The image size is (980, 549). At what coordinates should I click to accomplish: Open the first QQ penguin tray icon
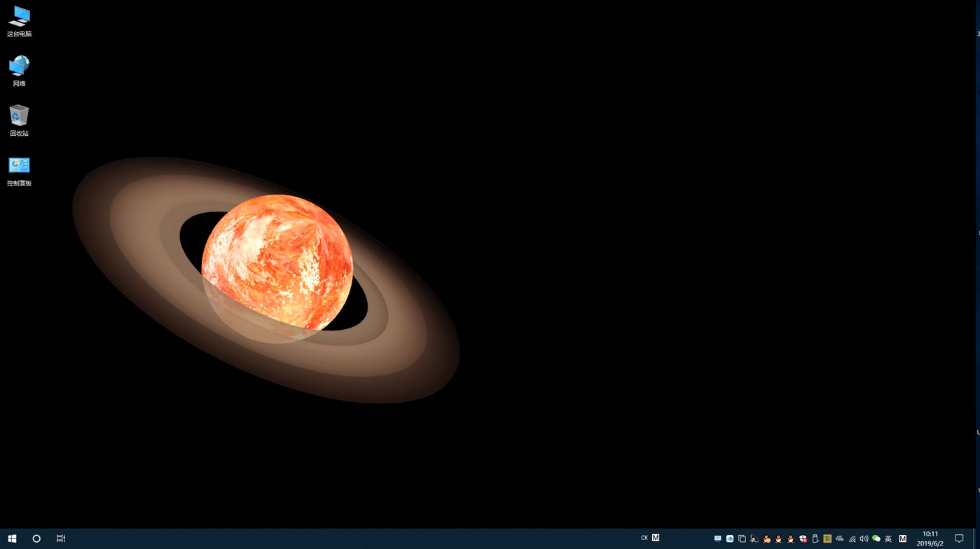point(766,538)
